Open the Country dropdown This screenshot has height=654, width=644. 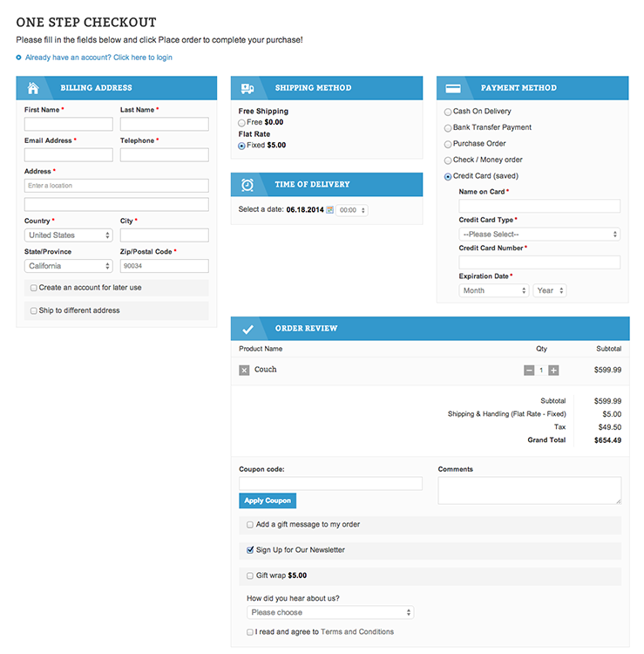point(69,235)
